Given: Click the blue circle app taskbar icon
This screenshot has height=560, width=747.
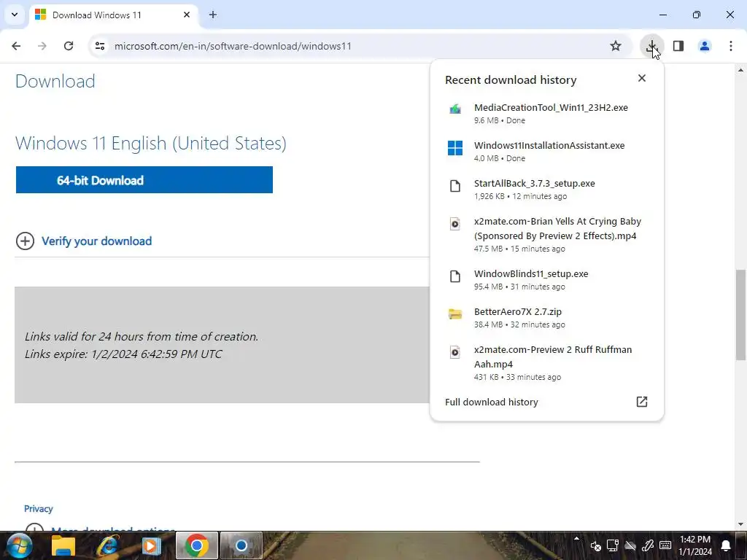Looking at the screenshot, I should pos(241,545).
